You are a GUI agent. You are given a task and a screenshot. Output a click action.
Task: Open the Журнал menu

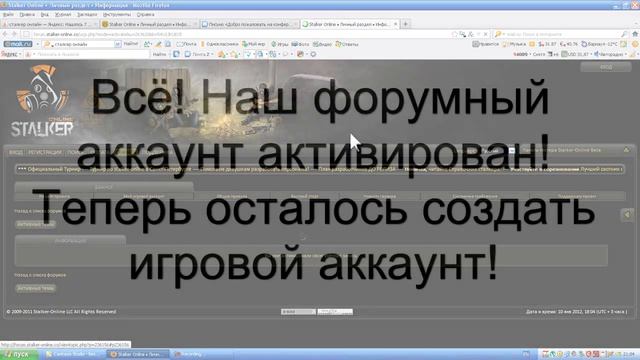63,14
